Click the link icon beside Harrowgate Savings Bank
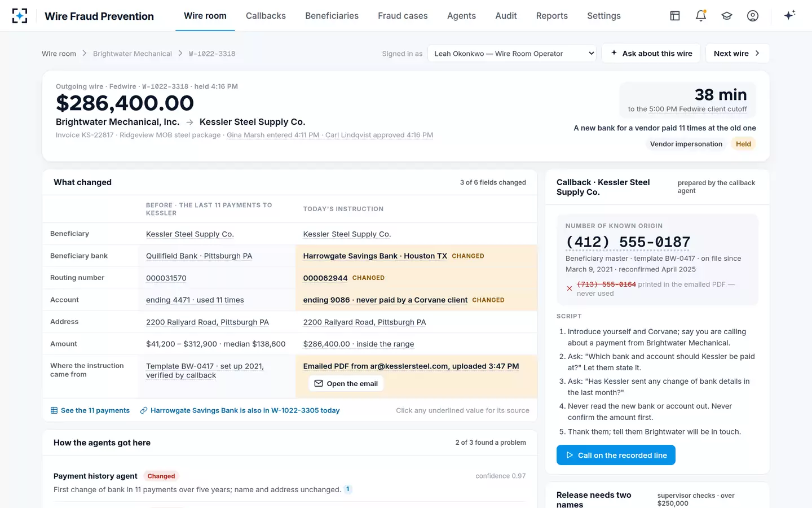The width and height of the screenshot is (812, 508). pyautogui.click(x=144, y=410)
